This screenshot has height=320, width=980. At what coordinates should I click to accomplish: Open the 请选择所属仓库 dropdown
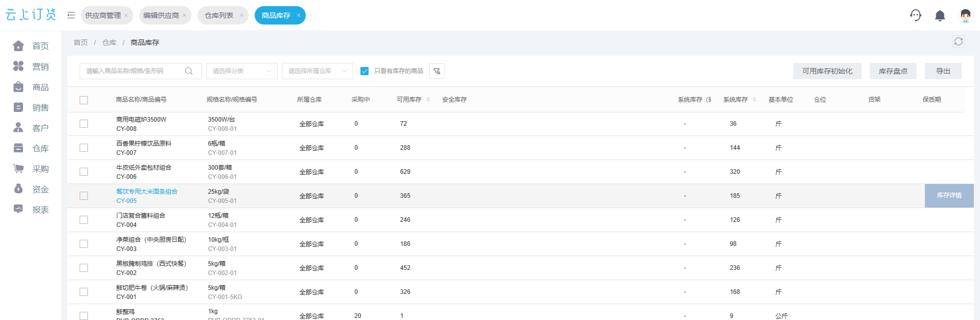click(x=317, y=71)
